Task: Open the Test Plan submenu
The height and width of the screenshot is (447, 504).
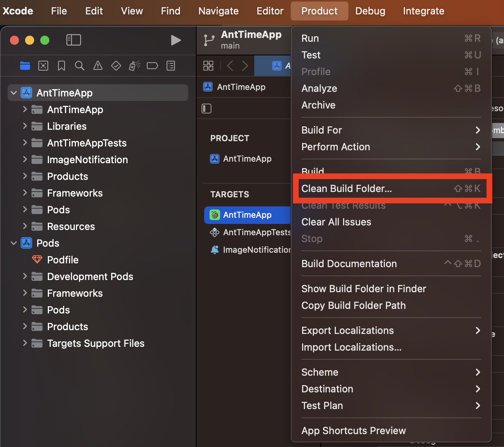Action: tap(391, 406)
